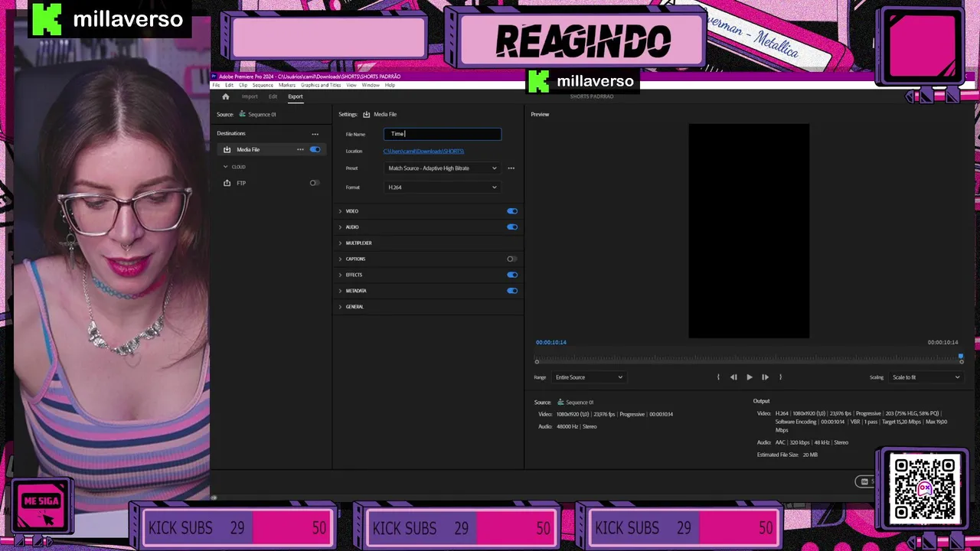Step forward one frame in preview

pos(765,377)
